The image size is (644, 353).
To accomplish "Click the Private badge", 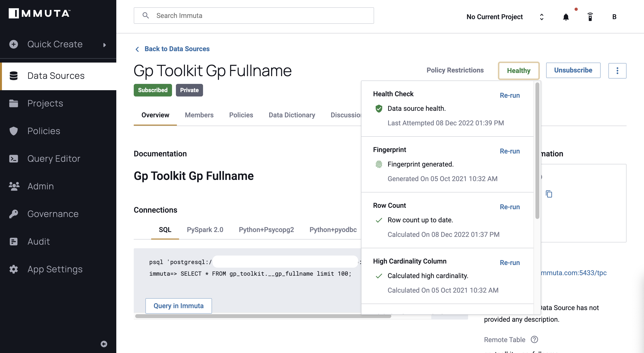I will (189, 90).
